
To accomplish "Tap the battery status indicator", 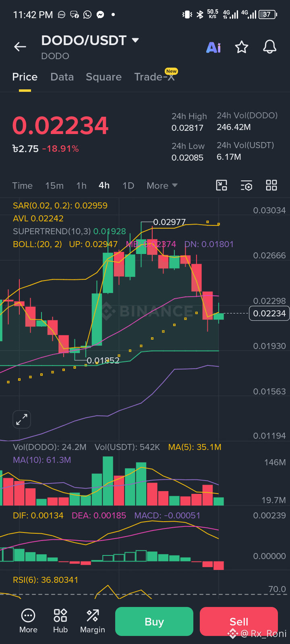I will [x=268, y=14].
